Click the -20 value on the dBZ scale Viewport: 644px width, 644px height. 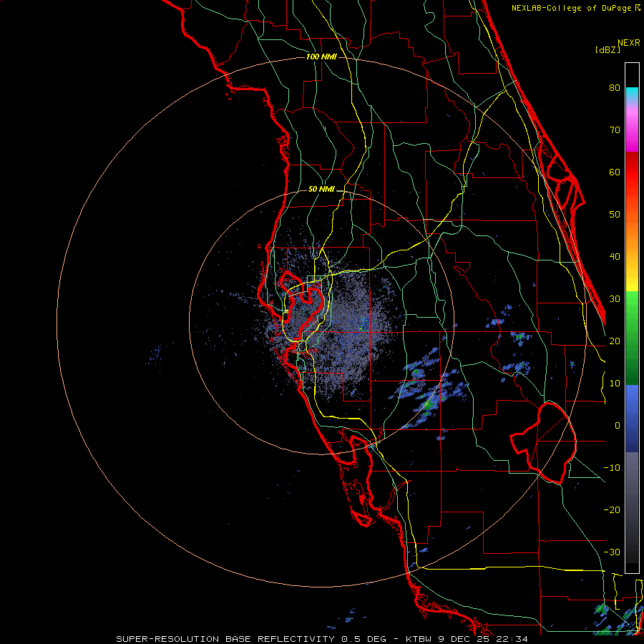pos(612,510)
